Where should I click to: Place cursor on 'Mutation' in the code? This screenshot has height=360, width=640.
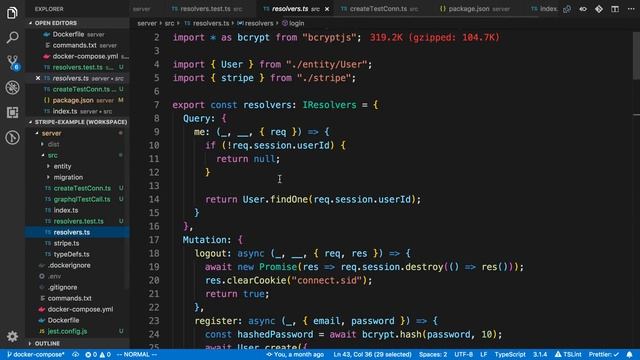pos(204,240)
